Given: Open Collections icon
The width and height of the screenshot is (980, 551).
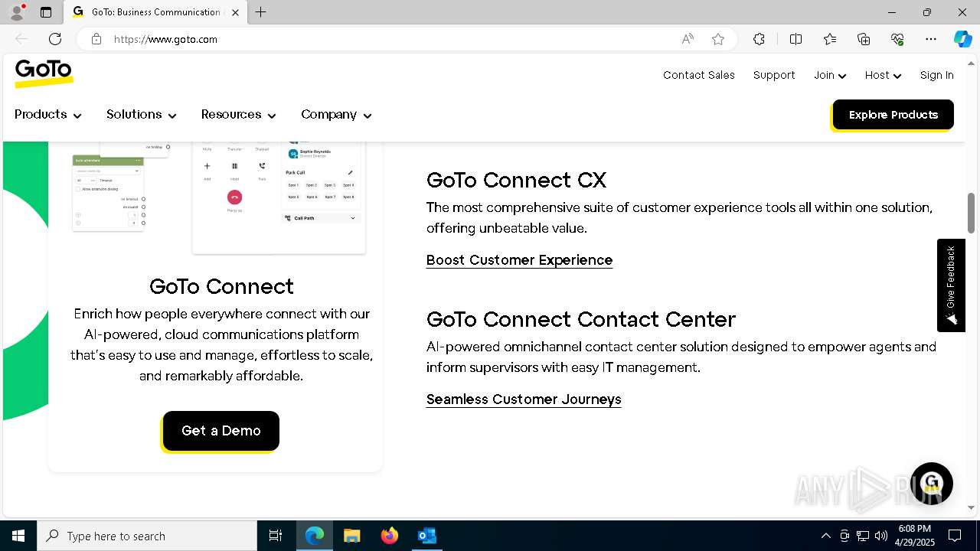Looking at the screenshot, I should (864, 39).
